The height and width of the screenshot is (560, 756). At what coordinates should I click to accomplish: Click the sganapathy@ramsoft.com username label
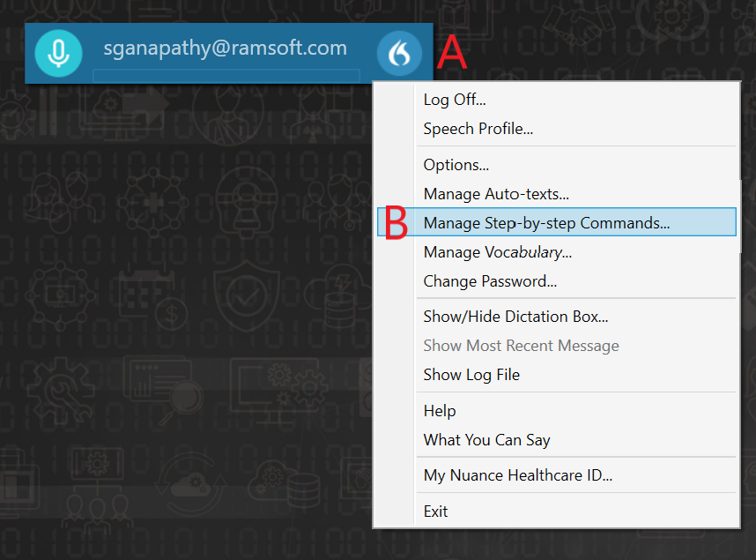click(x=225, y=49)
